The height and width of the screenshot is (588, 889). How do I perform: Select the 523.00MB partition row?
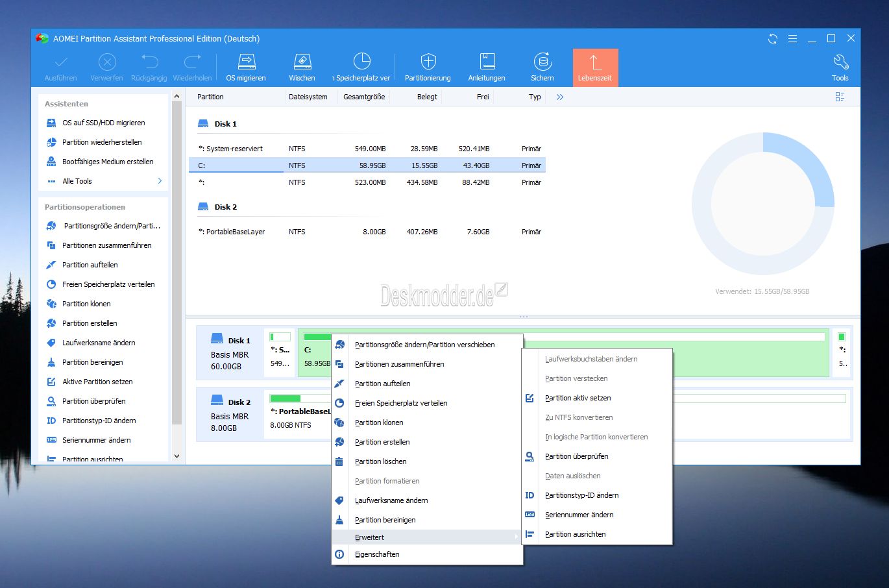pyautogui.click(x=367, y=182)
